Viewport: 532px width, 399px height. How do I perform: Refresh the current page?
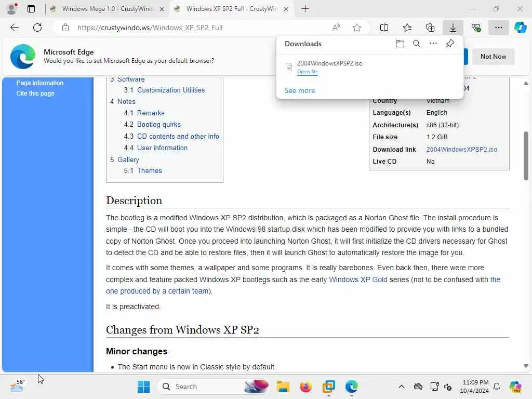(x=37, y=28)
